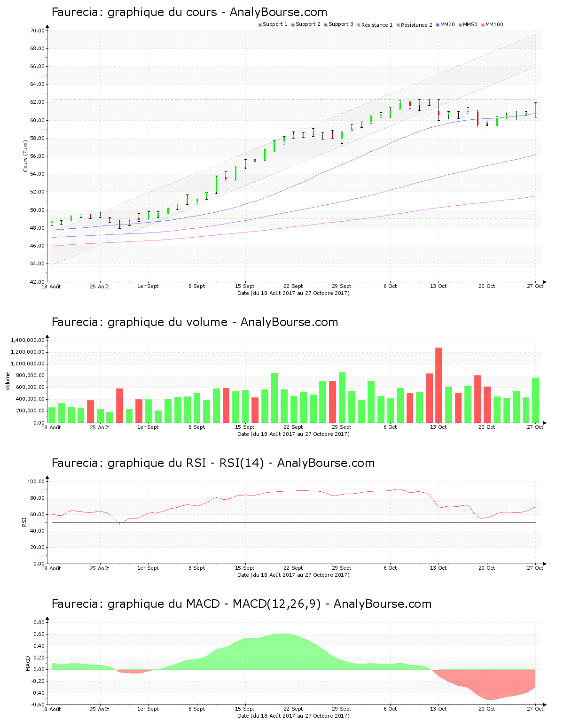This screenshot has width=564, height=728.
Task: Click the first green volume bar at 18 Août
Action: [x=52, y=415]
